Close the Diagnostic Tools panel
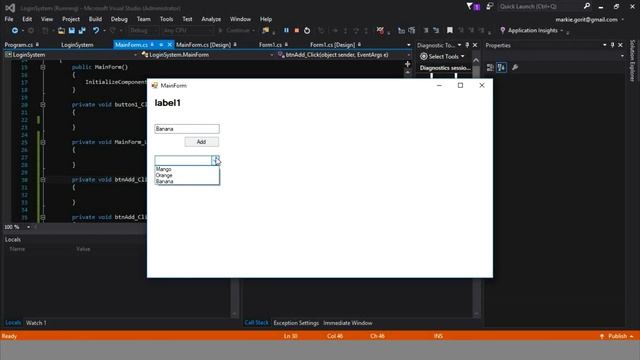 475,45
